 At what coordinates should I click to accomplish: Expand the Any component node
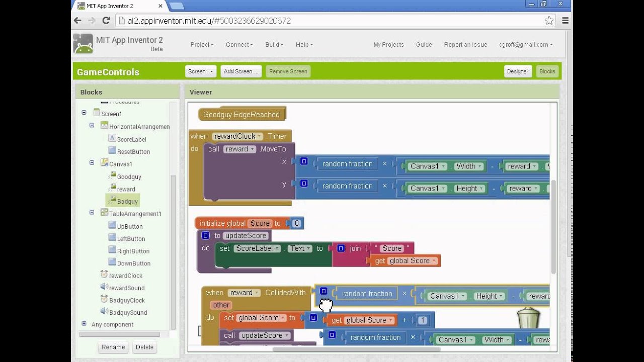pos(84,324)
